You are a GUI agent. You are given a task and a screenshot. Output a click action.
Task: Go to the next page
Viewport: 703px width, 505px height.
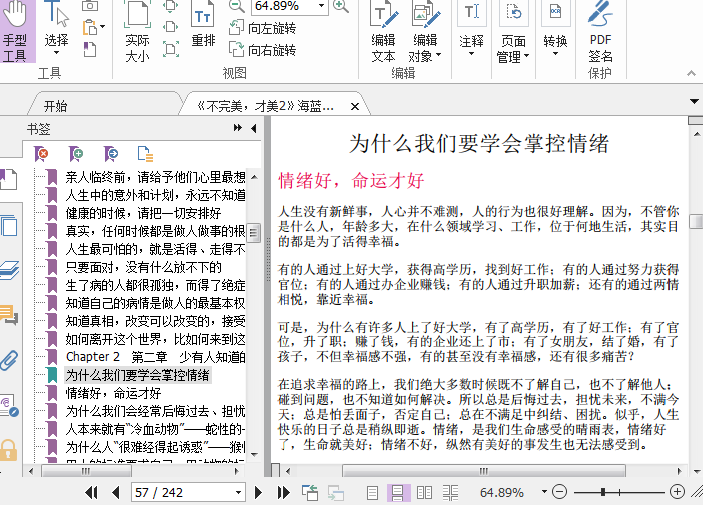[258, 493]
